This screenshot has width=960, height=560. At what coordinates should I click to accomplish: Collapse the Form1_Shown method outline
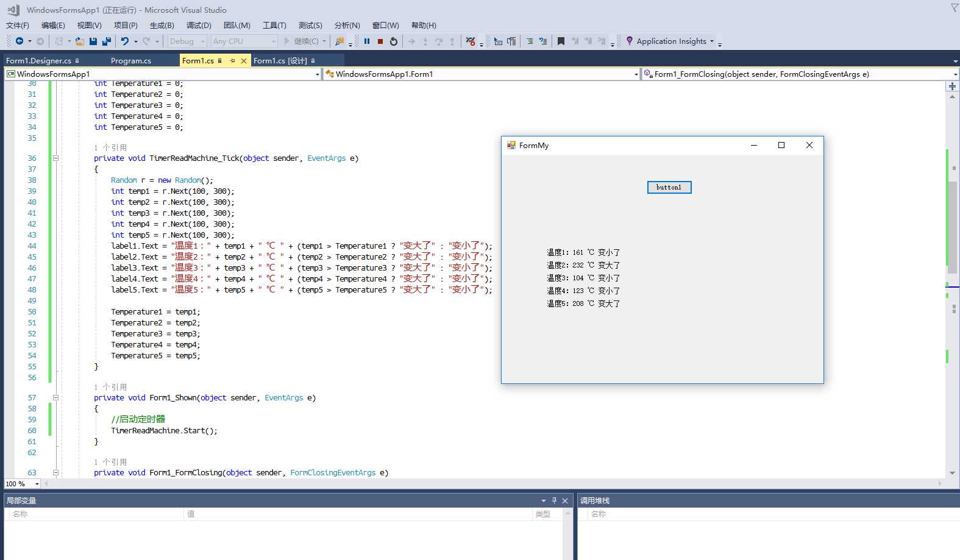55,398
